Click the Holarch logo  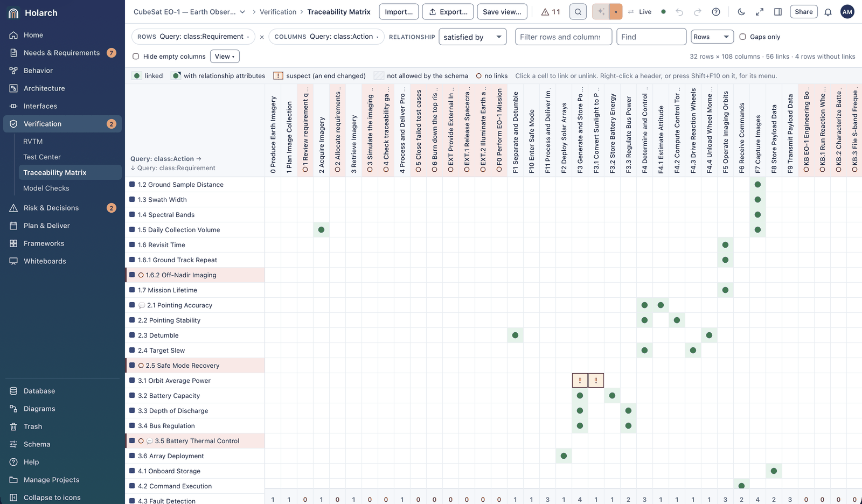14,13
